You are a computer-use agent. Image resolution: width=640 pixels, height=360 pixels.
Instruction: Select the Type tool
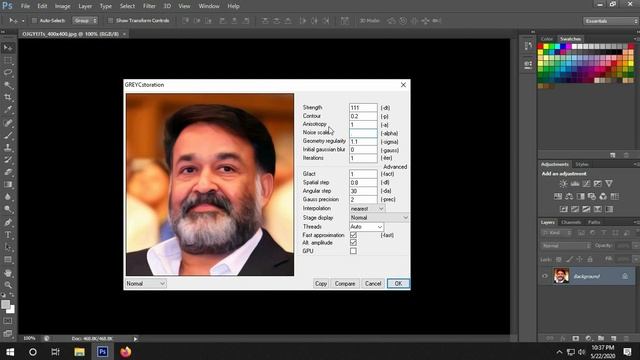8,235
